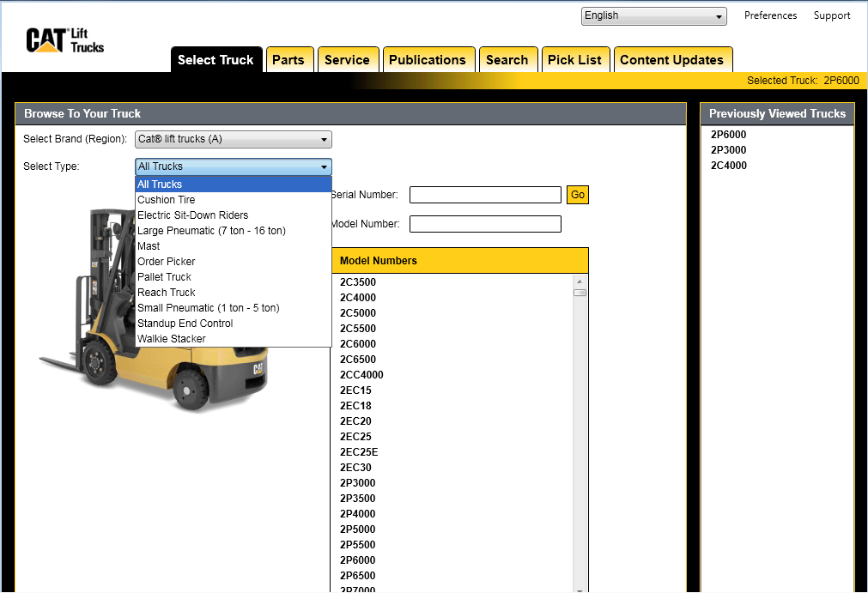Viewport: 868px width, 593px height.
Task: Click the model list scroll up arrow
Action: [580, 281]
